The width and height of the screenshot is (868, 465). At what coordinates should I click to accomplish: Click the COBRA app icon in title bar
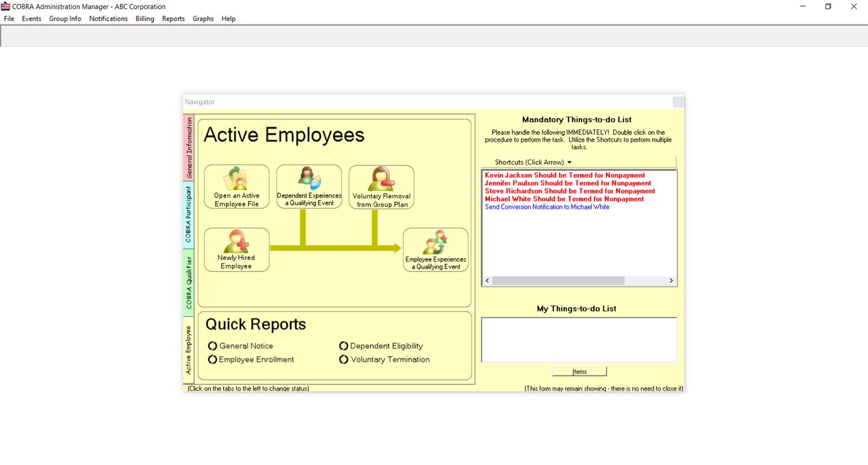pos(6,7)
